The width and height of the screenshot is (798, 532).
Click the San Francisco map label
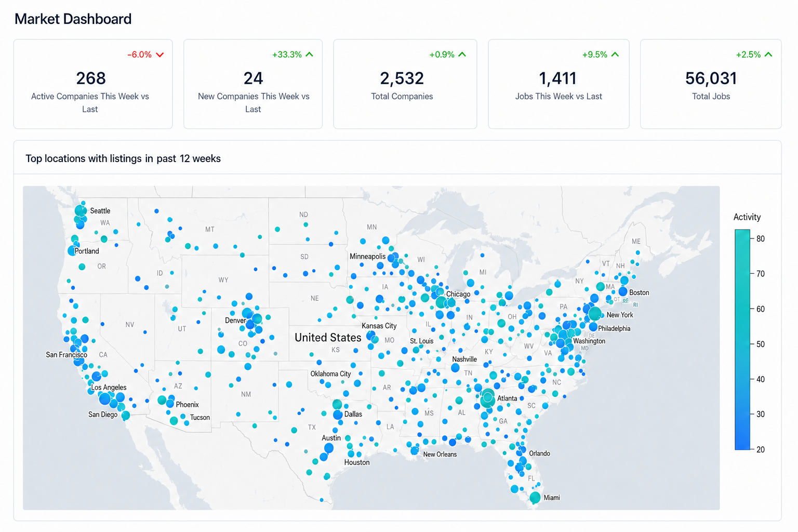point(66,355)
